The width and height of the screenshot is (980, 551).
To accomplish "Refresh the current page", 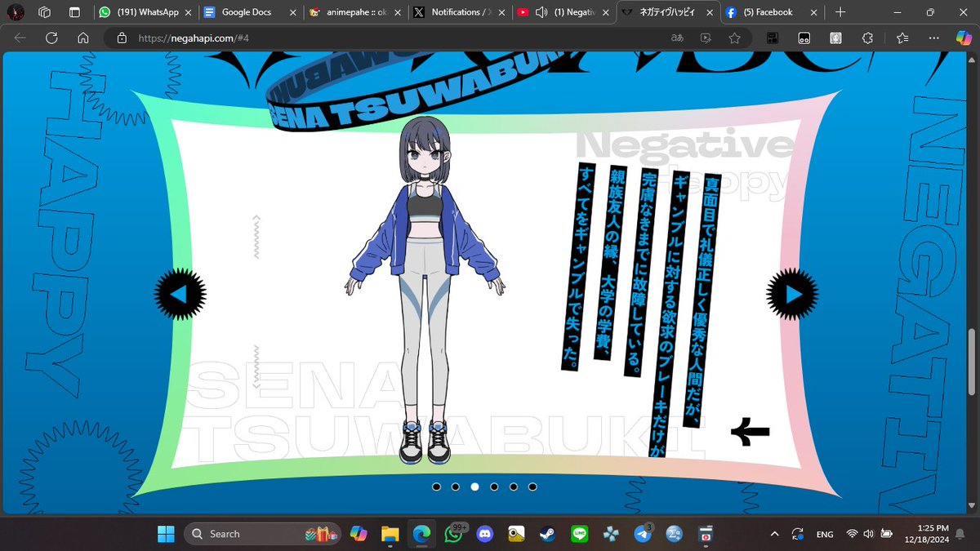I will pos(51,38).
